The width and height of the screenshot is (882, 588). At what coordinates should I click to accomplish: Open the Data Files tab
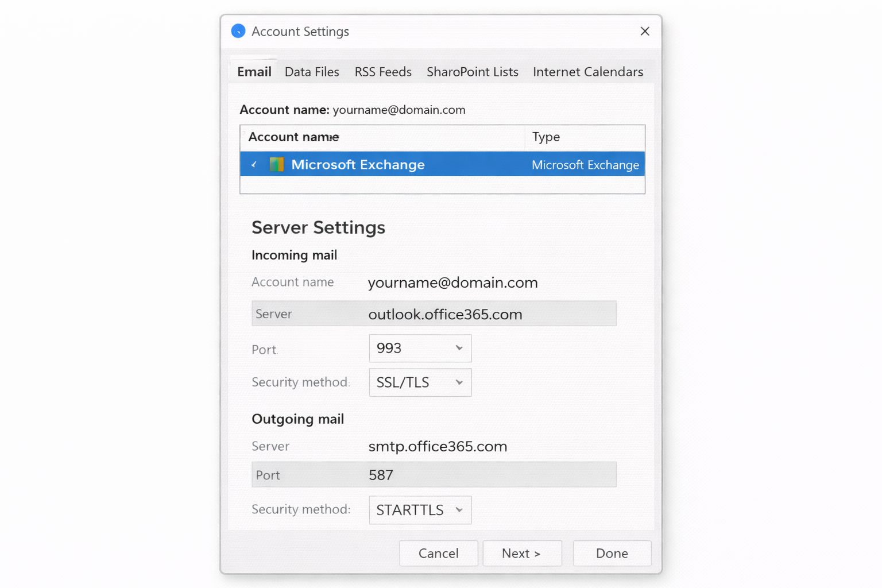click(312, 72)
